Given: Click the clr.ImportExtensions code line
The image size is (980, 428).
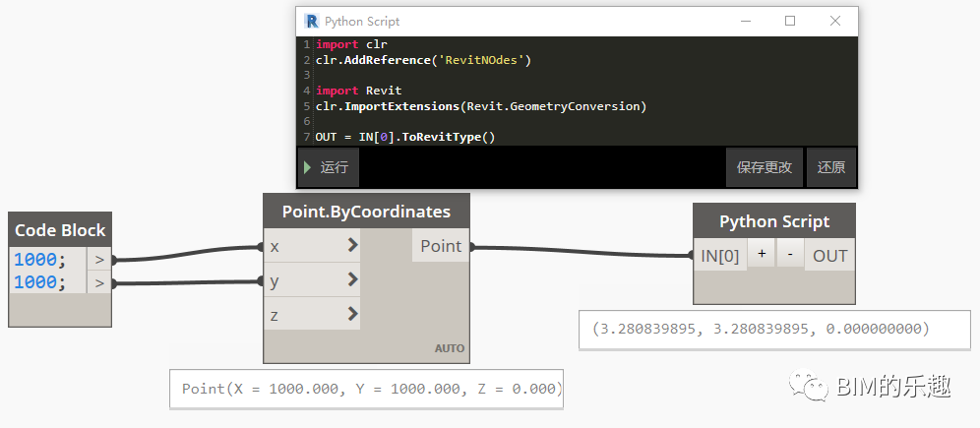Looking at the screenshot, I should (x=480, y=106).
